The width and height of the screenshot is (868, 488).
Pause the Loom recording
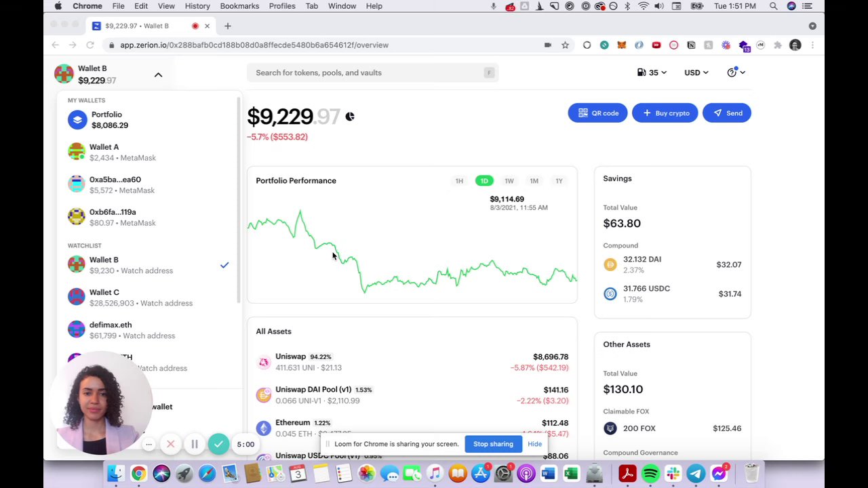point(195,445)
